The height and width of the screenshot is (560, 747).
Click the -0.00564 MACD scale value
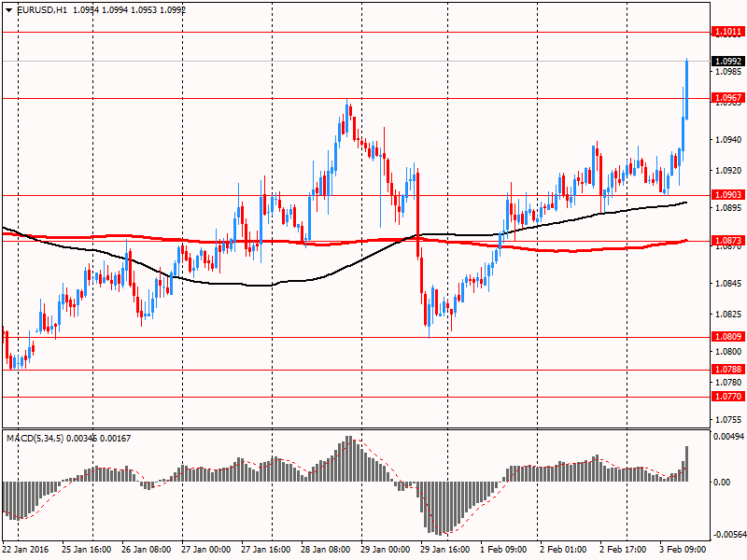click(x=726, y=536)
